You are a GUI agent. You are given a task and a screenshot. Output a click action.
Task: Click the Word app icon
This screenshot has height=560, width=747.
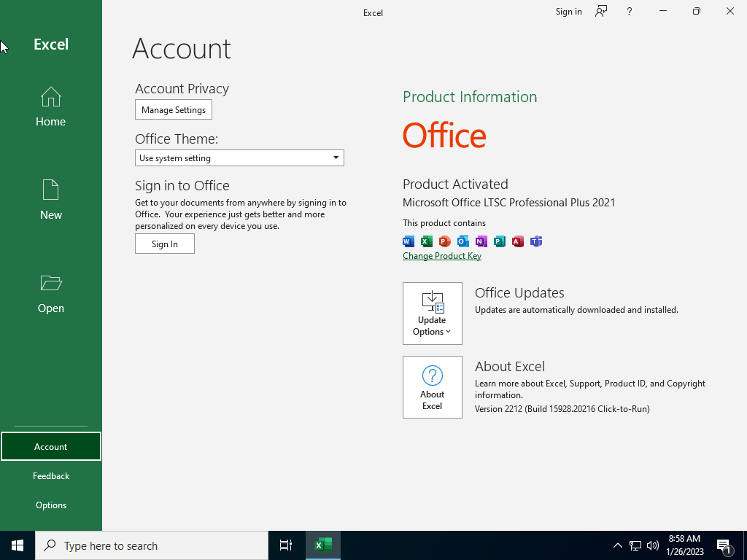click(409, 241)
